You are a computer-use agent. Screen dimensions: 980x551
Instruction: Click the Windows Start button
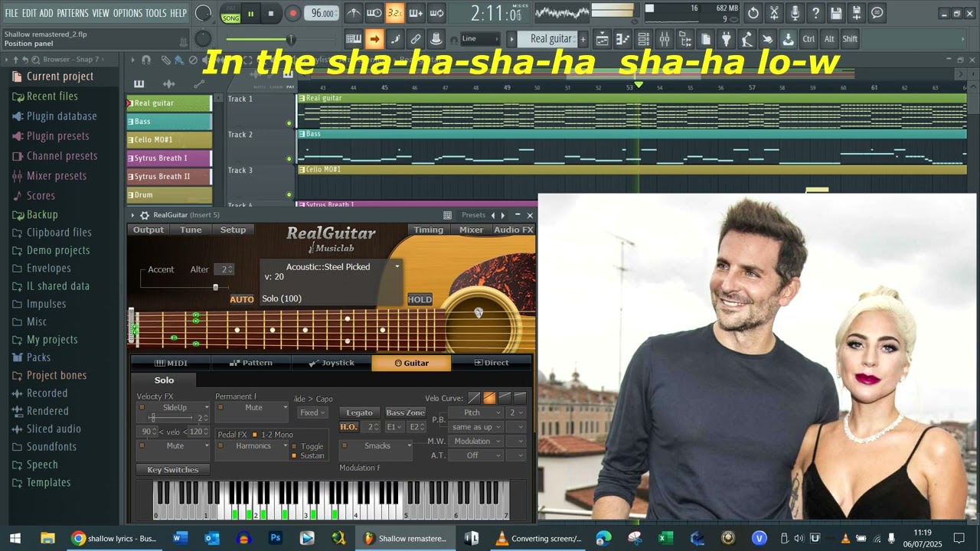[x=15, y=538]
